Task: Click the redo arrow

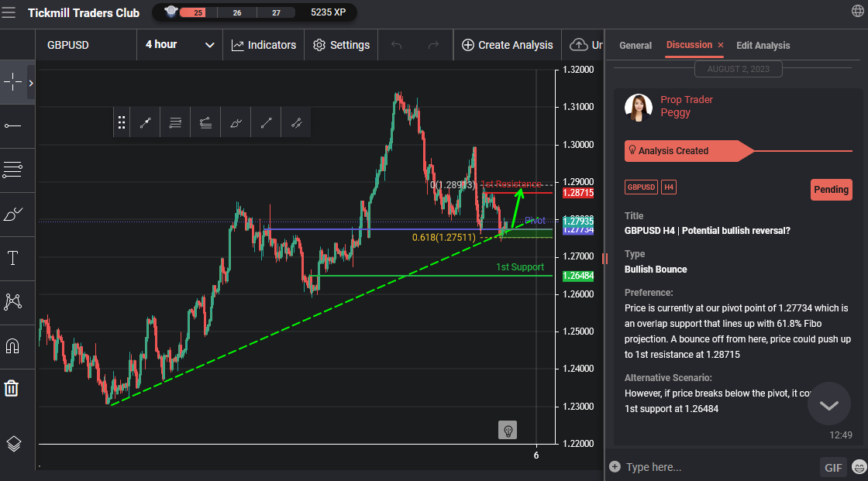Action: pos(433,45)
